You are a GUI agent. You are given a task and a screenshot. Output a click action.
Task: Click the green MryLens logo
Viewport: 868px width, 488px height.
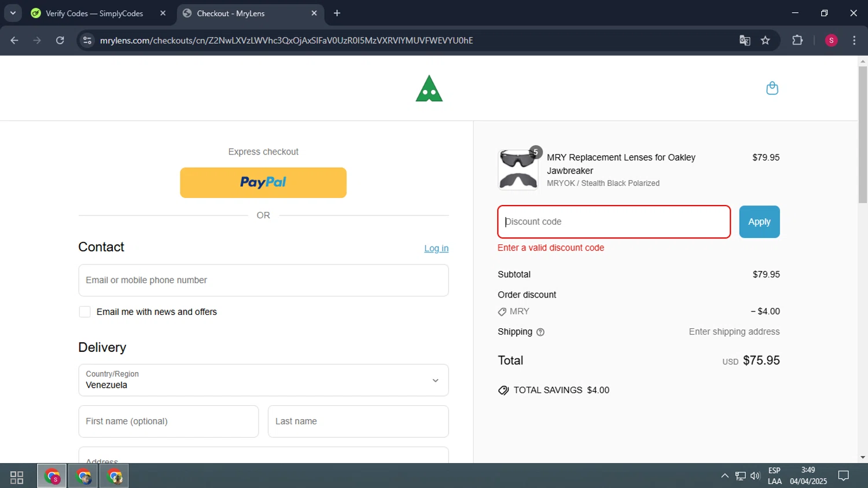click(x=429, y=89)
